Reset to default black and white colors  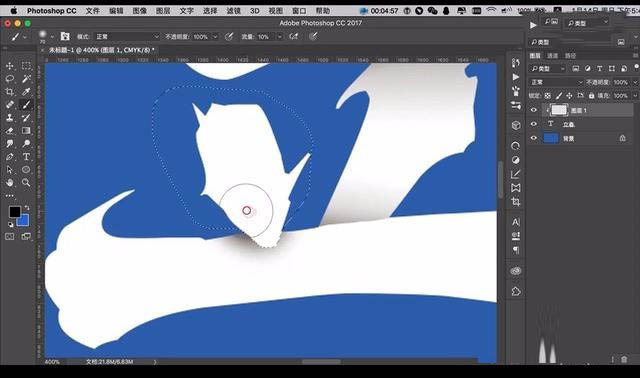click(11, 224)
